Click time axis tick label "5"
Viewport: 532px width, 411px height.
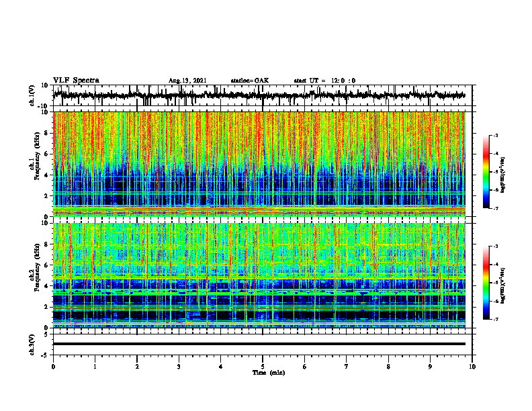263,367
